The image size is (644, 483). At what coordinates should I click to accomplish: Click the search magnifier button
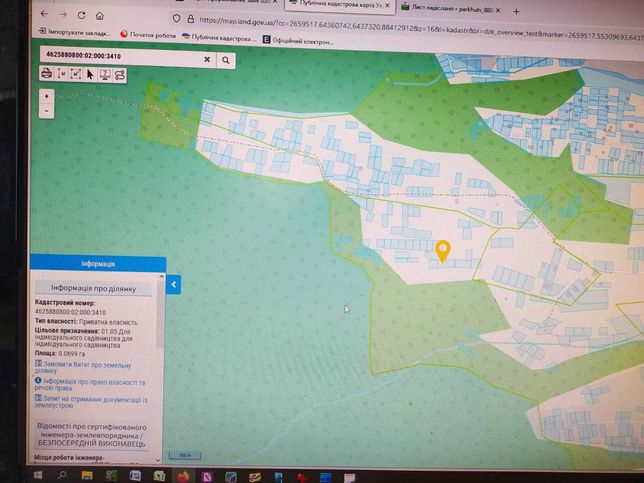(x=225, y=60)
